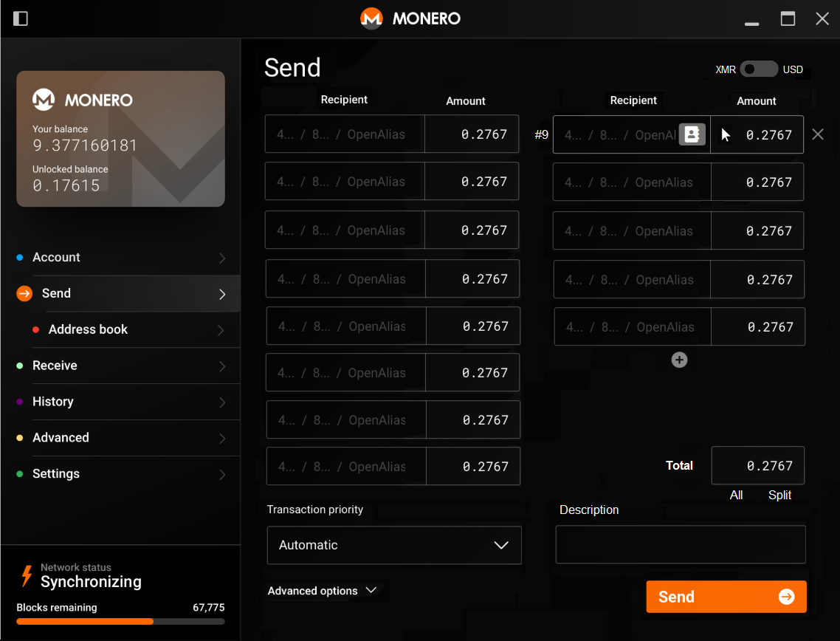Expand Advanced options

322,591
